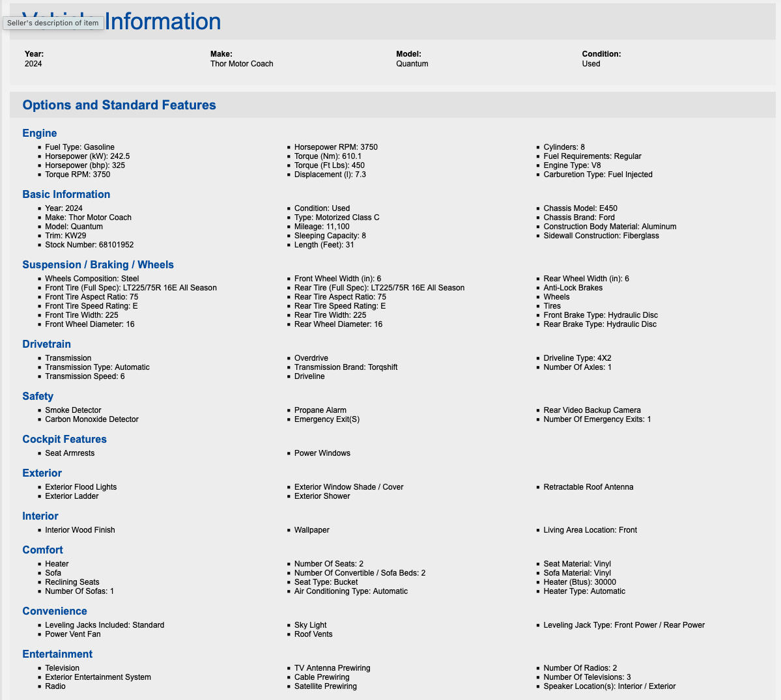Click the Options and Standard Features heading
This screenshot has width=781, height=700.
pyautogui.click(x=119, y=105)
